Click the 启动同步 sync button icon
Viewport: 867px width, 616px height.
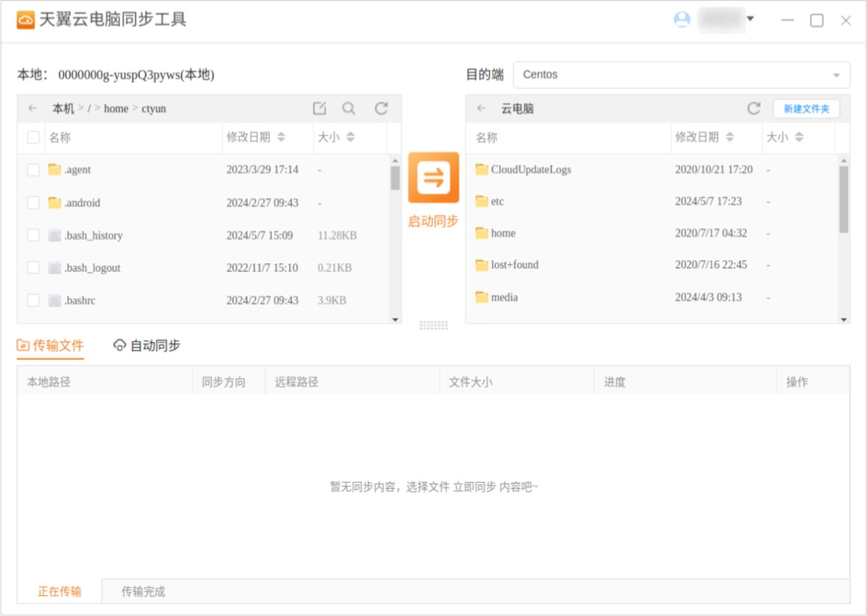click(433, 178)
